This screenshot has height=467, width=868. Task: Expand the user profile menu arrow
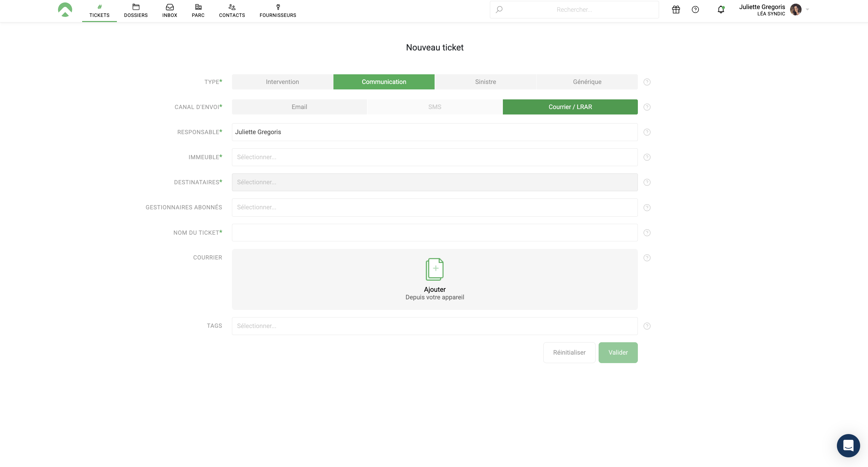tap(807, 9)
